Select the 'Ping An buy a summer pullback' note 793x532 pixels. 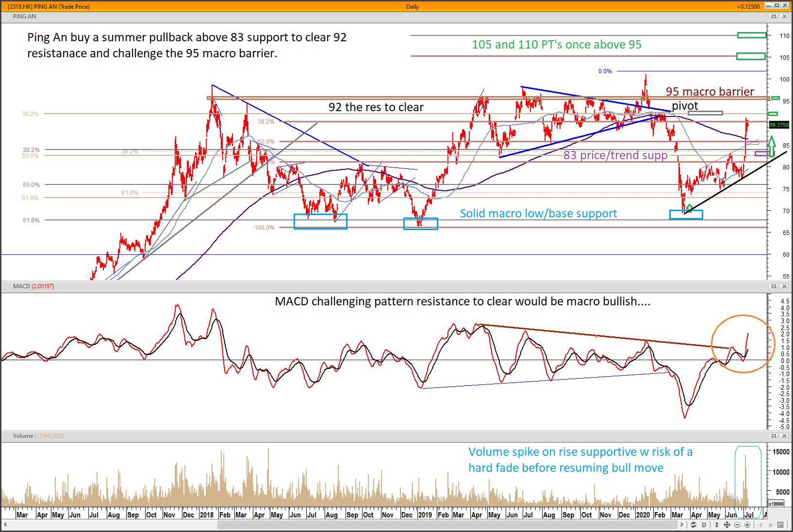coord(187,45)
